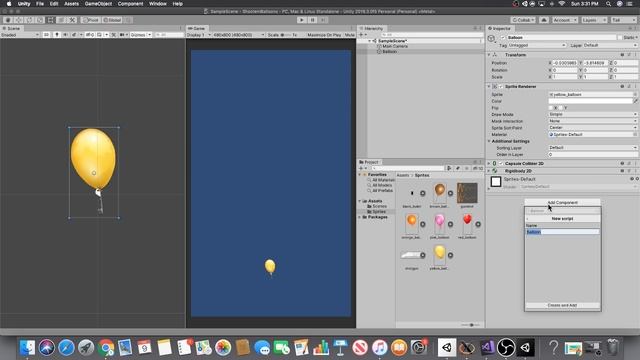Open the Collab dropdown
Viewport: 640px width, 360px height.
click(523, 20)
